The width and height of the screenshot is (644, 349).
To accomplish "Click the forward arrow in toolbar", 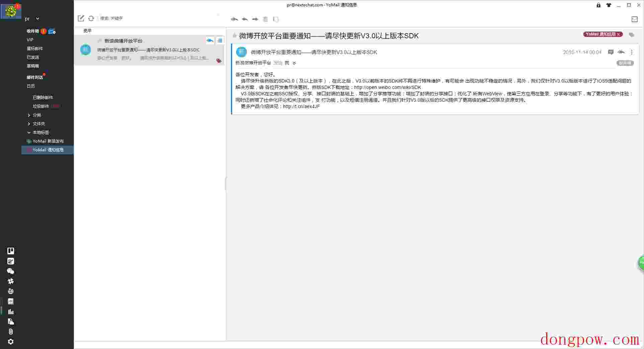I will coord(255,19).
